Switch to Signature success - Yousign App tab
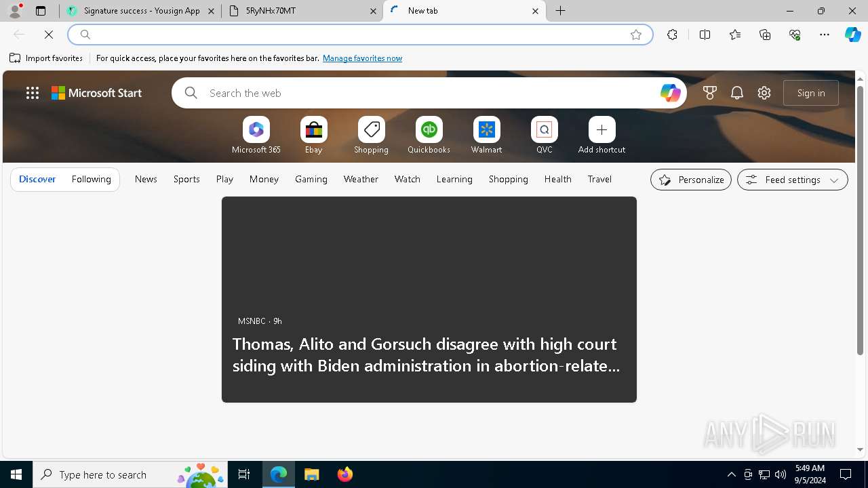The height and width of the screenshot is (488, 868). pyautogui.click(x=140, y=11)
